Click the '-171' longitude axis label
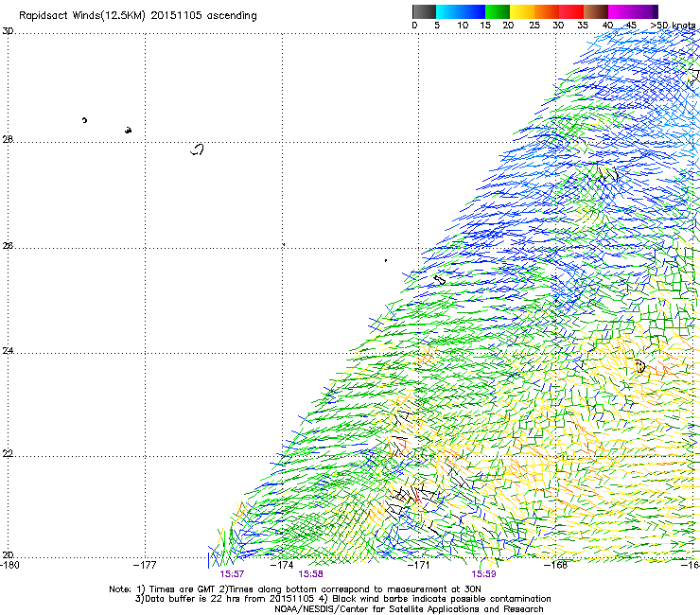The height and width of the screenshot is (615, 700). tap(418, 565)
